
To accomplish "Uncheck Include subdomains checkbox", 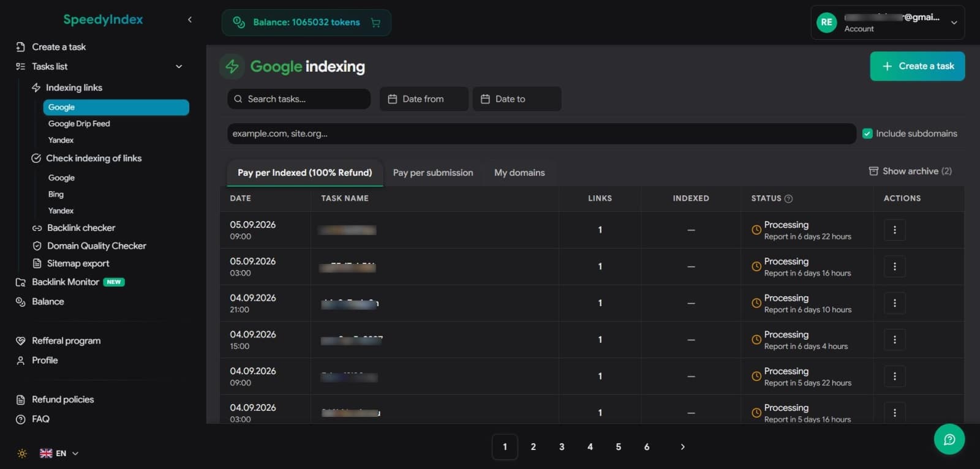I will pos(867,133).
